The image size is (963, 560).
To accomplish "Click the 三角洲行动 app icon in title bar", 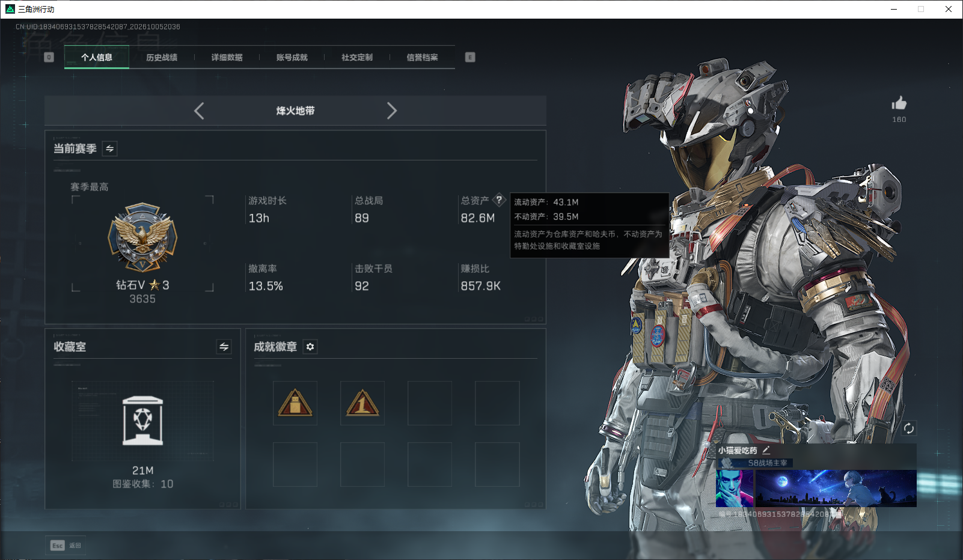I will tap(10, 9).
